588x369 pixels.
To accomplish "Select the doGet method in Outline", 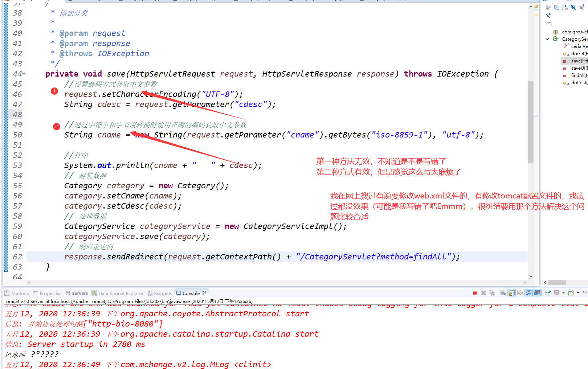I will click(x=579, y=54).
